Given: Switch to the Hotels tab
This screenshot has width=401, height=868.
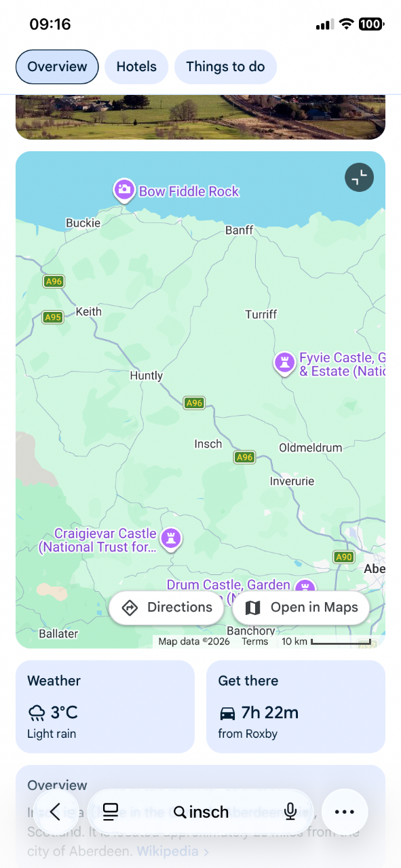Looking at the screenshot, I should (136, 66).
